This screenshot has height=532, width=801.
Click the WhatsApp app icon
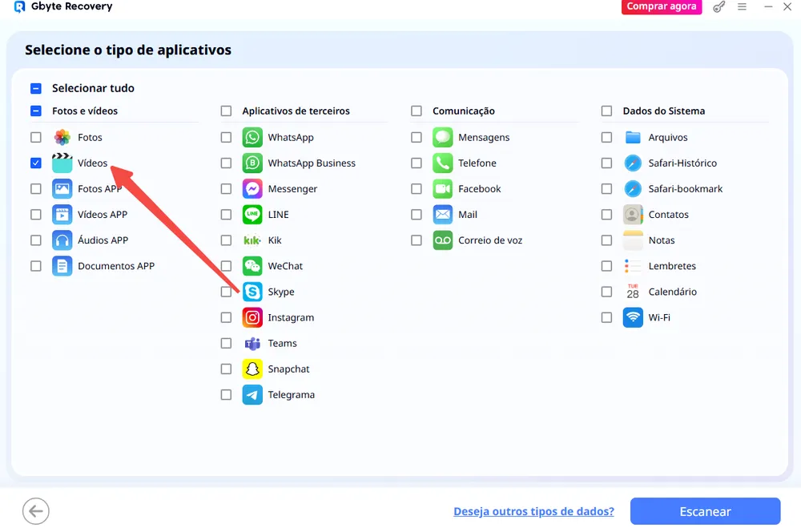(252, 138)
